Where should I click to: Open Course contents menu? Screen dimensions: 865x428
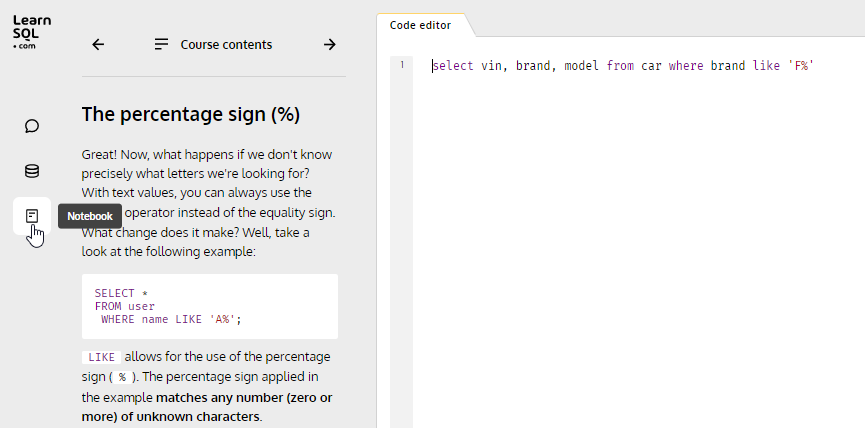click(213, 45)
